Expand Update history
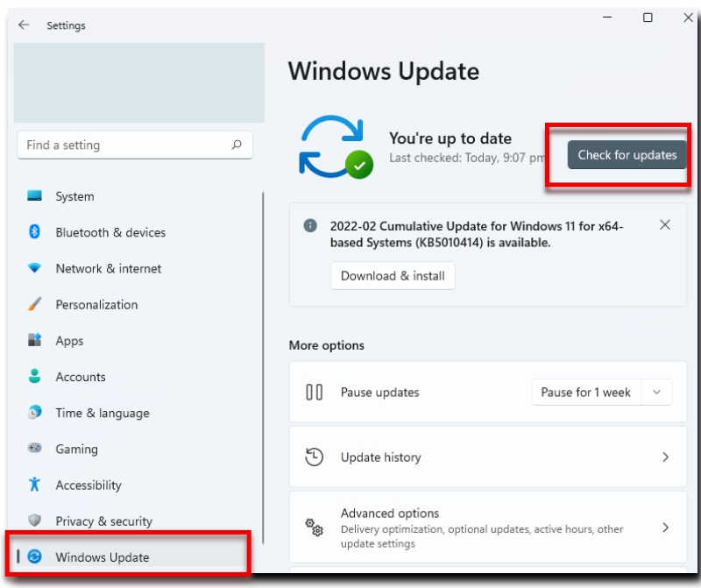The image size is (701, 588). click(487, 457)
